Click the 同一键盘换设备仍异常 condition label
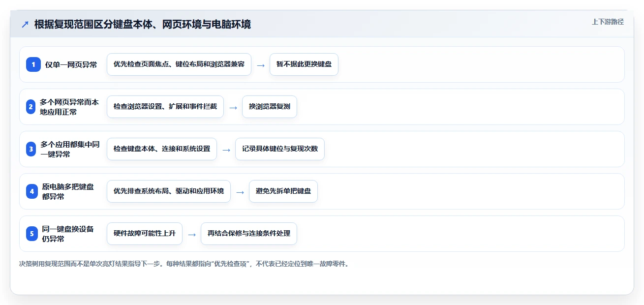This screenshot has width=644, height=305. point(68,234)
